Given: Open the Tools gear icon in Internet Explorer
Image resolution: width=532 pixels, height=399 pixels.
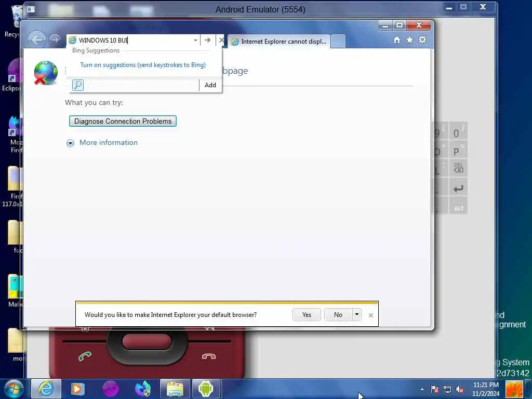Looking at the screenshot, I should [x=422, y=40].
